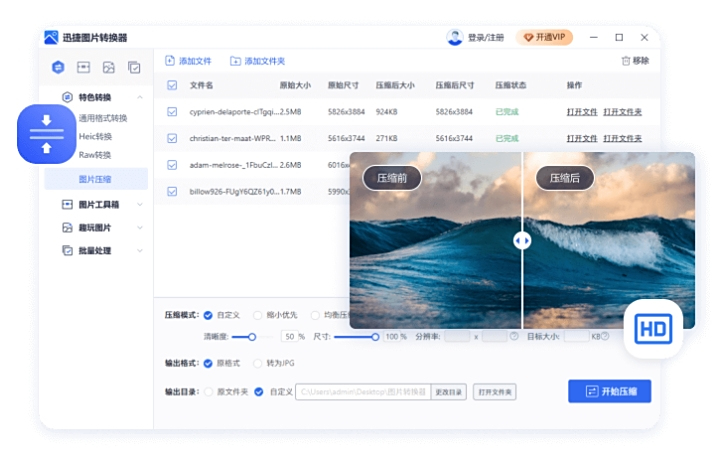Click the batch checklist icon in sidebar toolbar
Screen dimensions: 724x474
(x=134, y=68)
